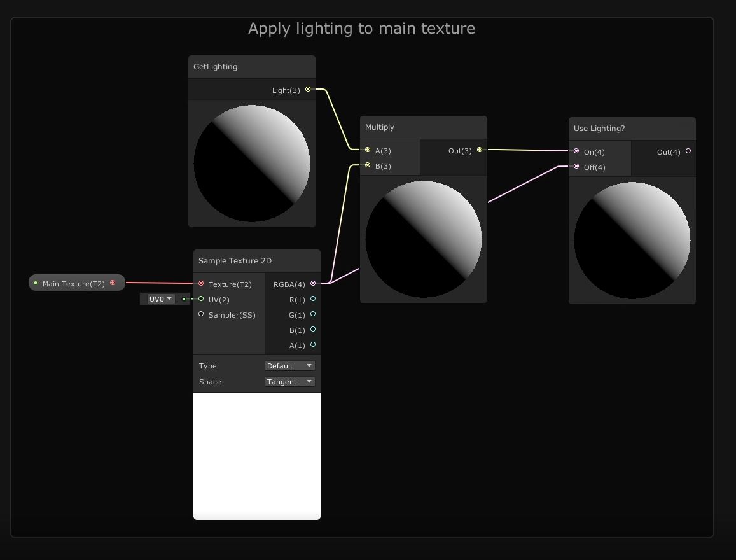
Task: Click the Sampler(SS) input port
Action: click(201, 314)
